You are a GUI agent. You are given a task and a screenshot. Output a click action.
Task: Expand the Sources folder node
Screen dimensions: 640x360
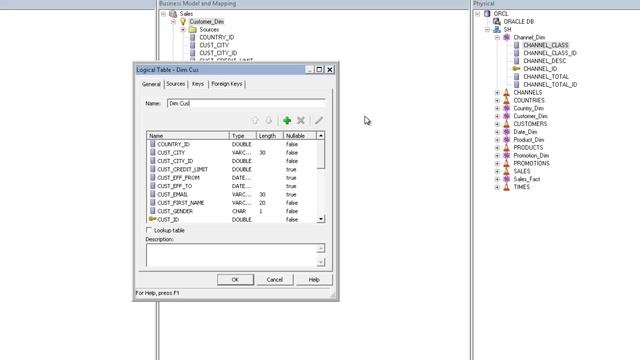(x=183, y=30)
